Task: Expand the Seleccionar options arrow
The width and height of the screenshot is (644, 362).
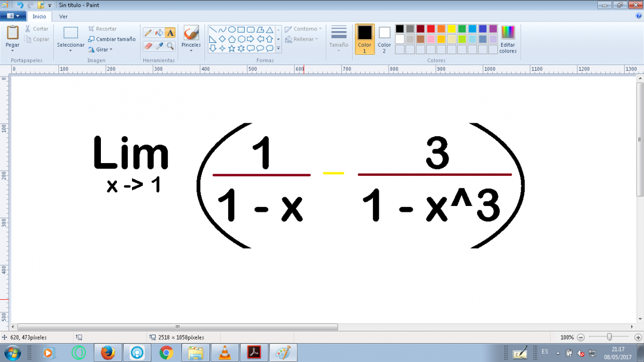Action: (x=71, y=51)
